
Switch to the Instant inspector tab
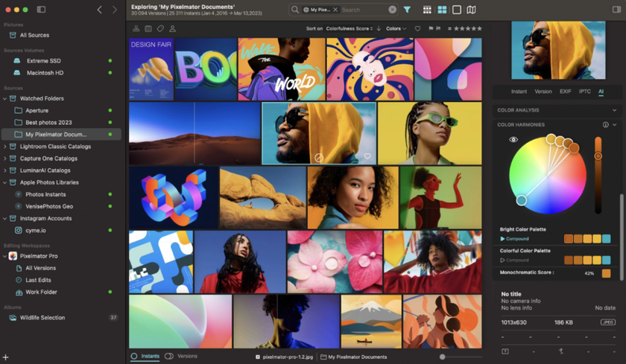(x=519, y=92)
